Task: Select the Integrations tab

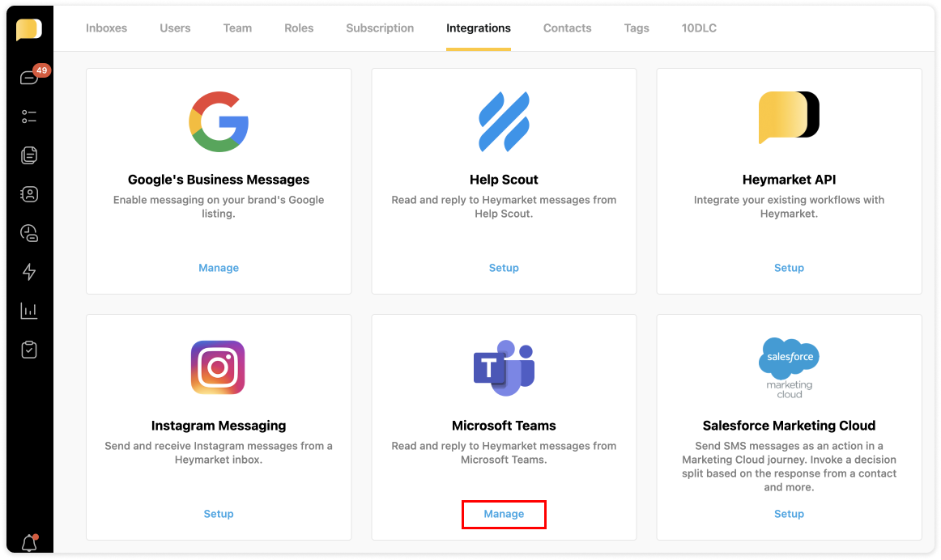Action: pos(479,28)
